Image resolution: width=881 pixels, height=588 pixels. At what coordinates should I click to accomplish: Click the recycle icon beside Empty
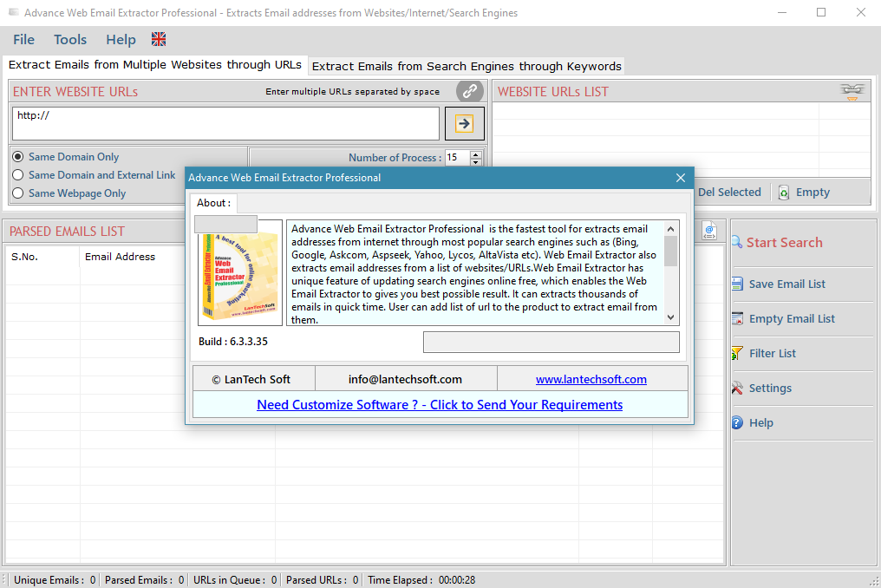(x=783, y=193)
